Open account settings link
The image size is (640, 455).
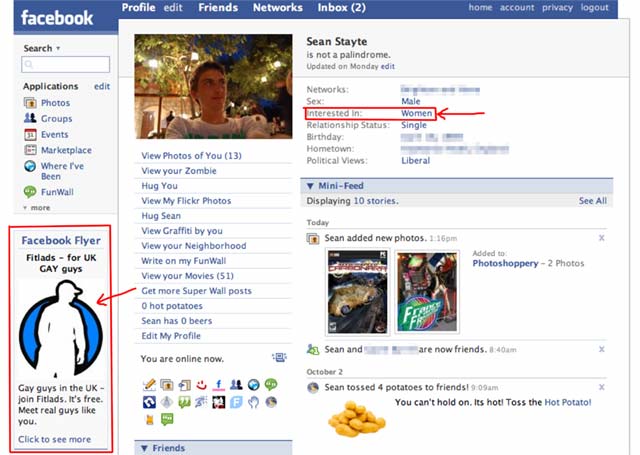517,7
